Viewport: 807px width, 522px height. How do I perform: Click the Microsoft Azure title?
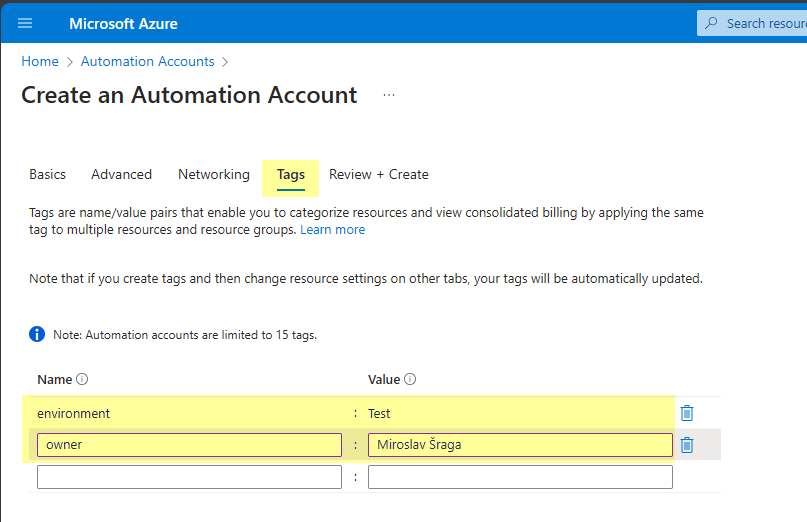pos(124,24)
